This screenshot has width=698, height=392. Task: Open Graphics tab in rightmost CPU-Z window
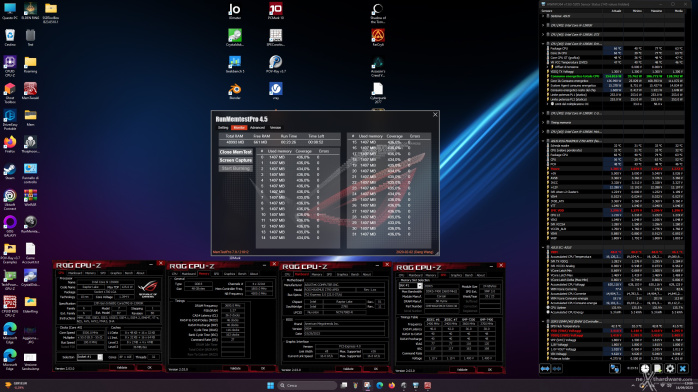[456, 275]
